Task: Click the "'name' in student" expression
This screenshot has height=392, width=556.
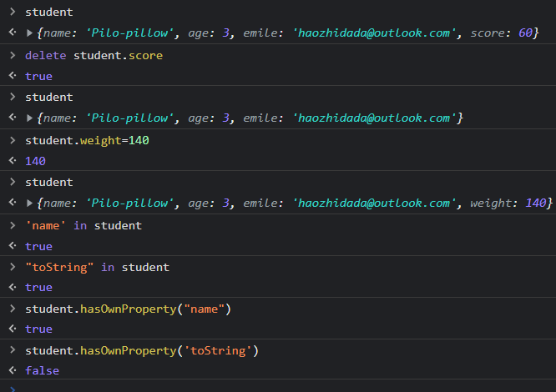Action: click(x=83, y=225)
